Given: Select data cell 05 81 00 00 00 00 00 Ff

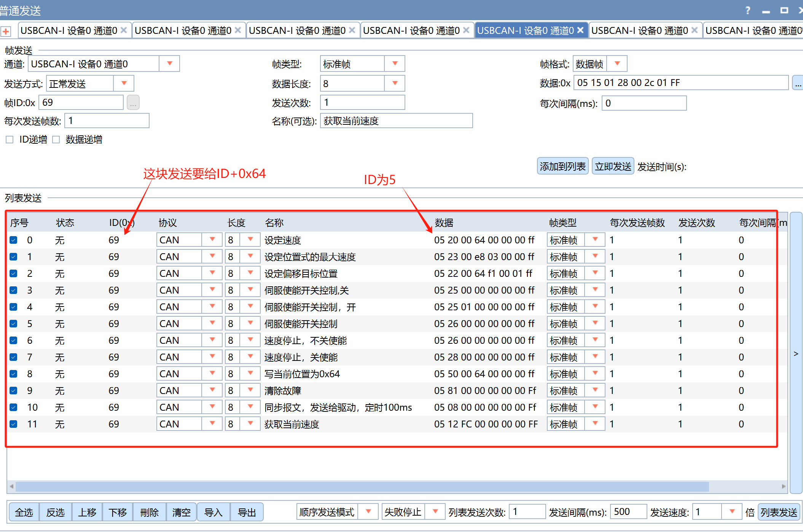Looking at the screenshot, I should [485, 391].
